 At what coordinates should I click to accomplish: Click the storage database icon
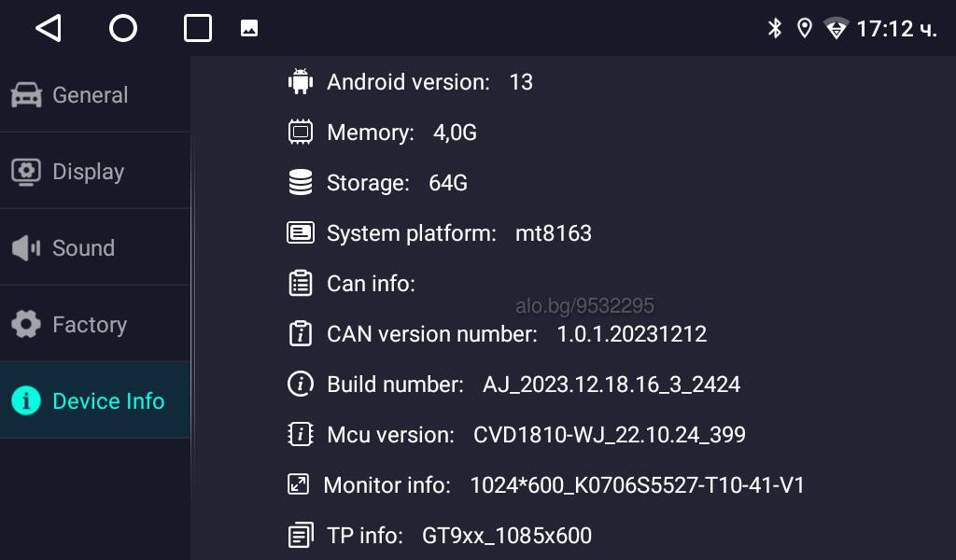[x=301, y=183]
